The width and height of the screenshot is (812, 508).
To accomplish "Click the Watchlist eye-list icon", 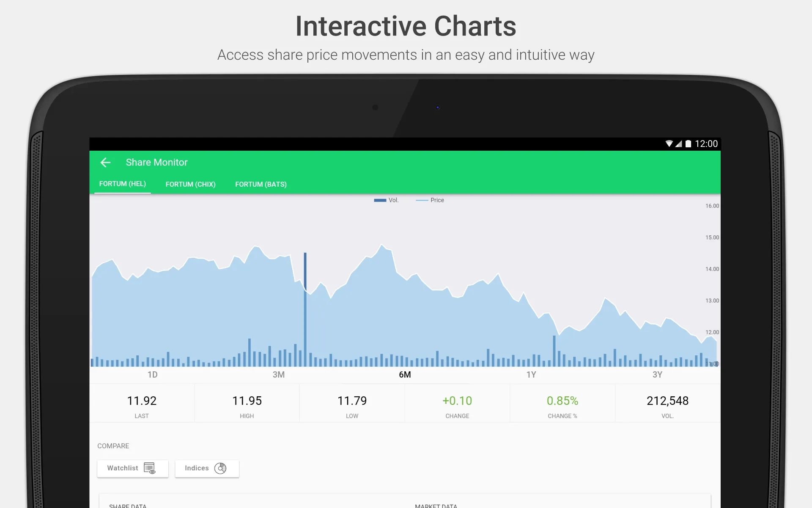I will coord(150,468).
